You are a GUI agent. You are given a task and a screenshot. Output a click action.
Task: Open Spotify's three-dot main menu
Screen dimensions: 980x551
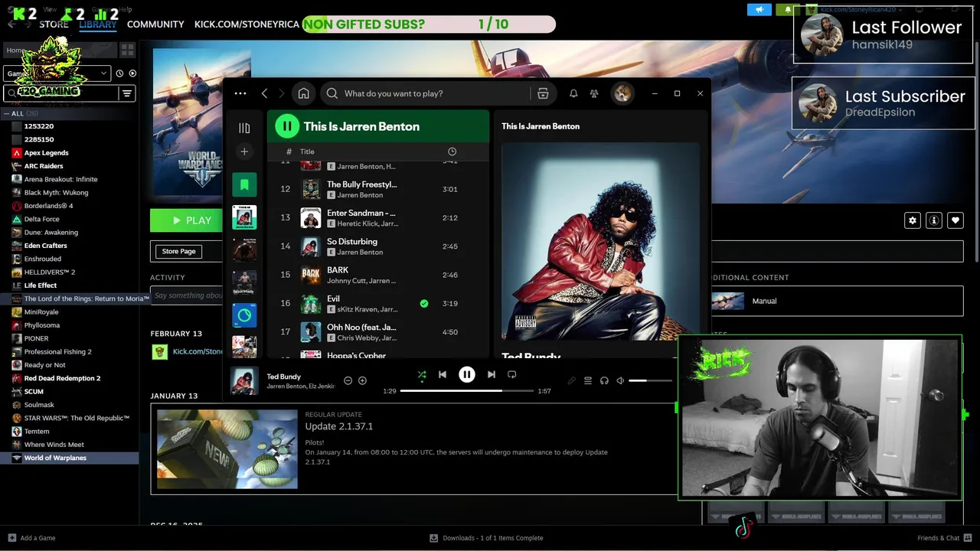pos(240,93)
